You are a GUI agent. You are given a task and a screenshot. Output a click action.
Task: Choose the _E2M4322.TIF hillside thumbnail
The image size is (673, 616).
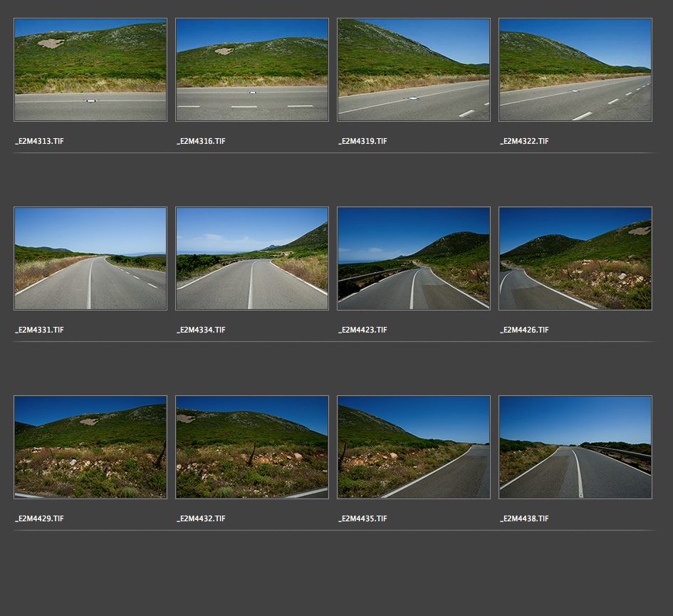click(x=575, y=70)
